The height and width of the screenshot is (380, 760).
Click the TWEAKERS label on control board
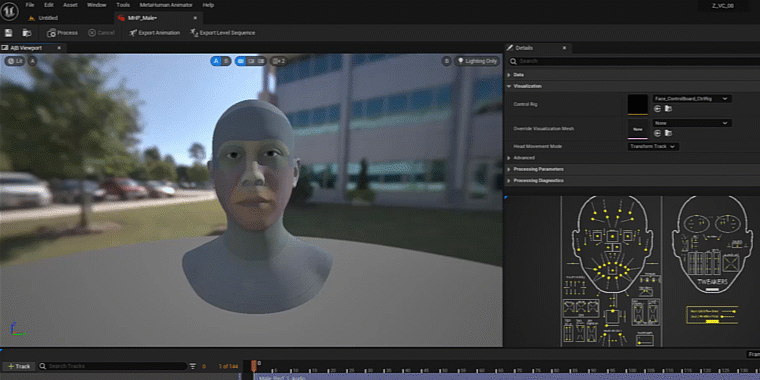712,282
